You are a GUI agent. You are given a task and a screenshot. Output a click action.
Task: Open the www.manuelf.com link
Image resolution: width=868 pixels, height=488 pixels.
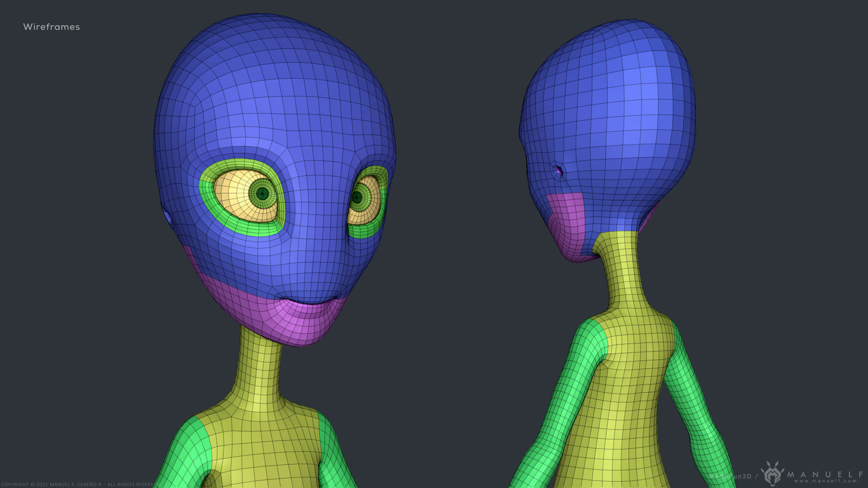826,481
